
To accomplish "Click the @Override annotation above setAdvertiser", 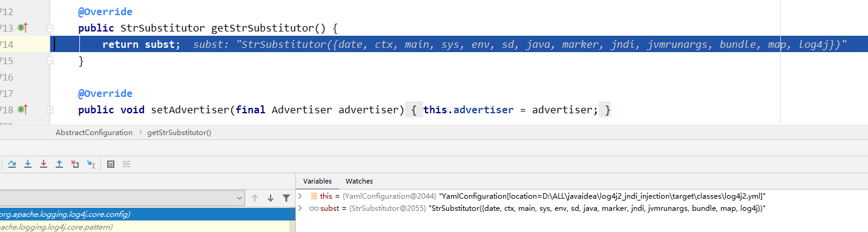I will [x=105, y=93].
